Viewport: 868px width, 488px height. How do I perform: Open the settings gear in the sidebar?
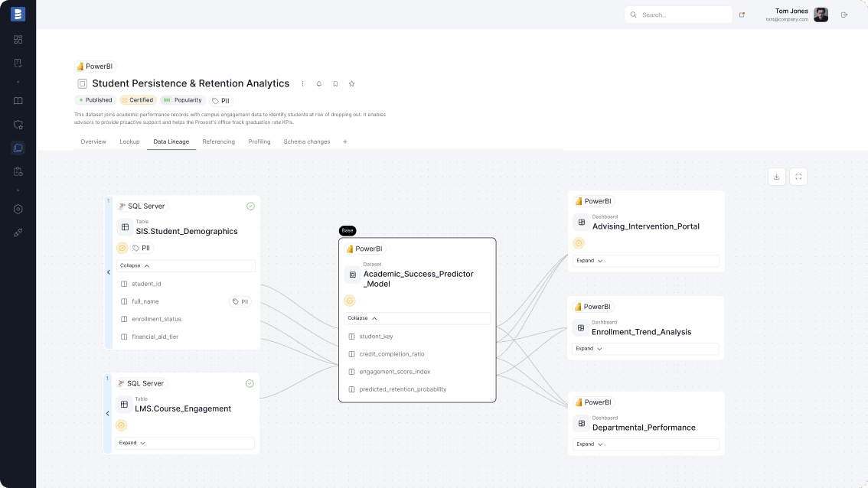tap(18, 209)
